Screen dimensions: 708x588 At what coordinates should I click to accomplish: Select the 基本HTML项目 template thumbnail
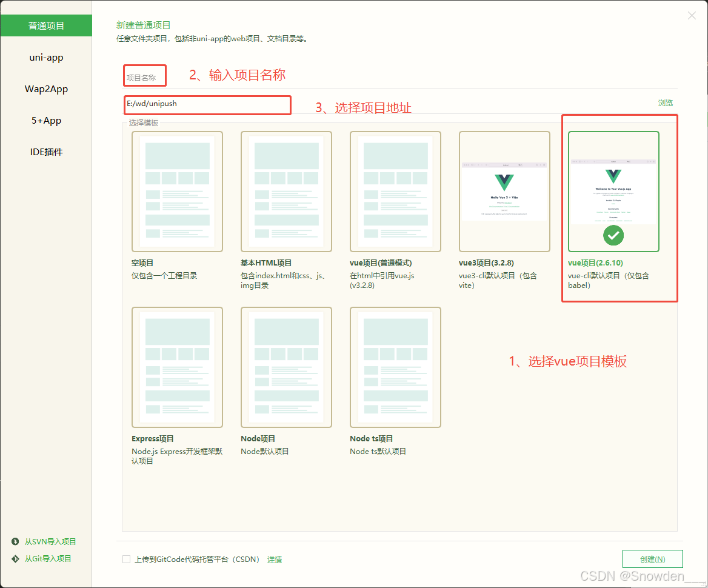(286, 192)
